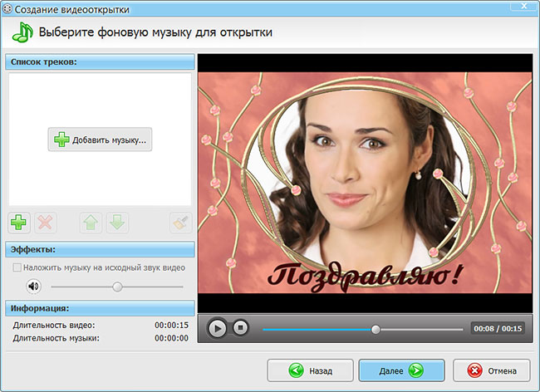This screenshot has height=392, width=540.
Task: Click the 00:00:15 video duration value
Action: (171, 326)
